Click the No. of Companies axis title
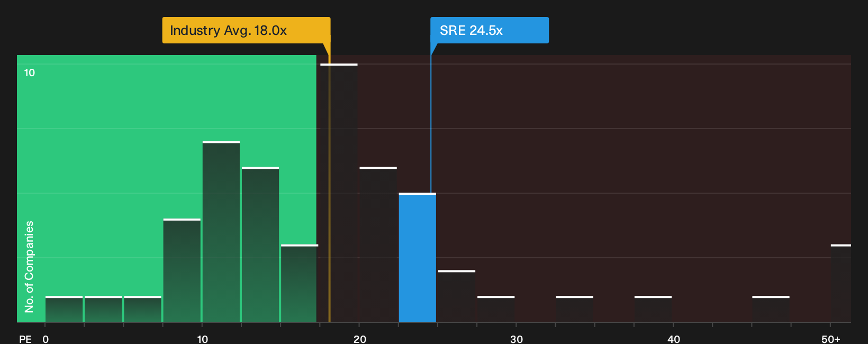The image size is (868, 344). point(29,267)
